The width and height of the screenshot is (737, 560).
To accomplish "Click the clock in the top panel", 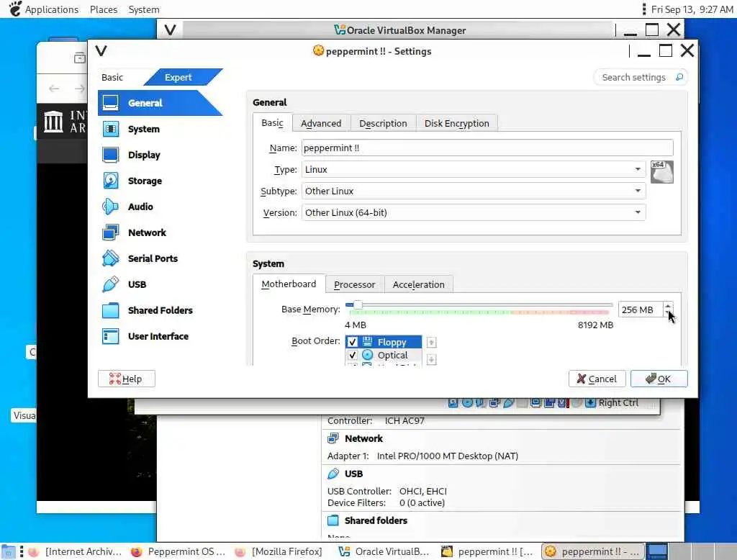I will (692, 9).
